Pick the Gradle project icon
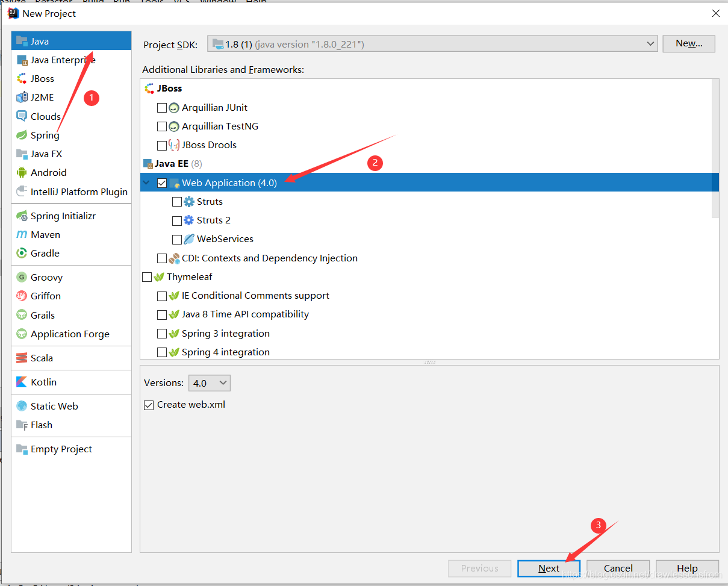 (x=22, y=253)
